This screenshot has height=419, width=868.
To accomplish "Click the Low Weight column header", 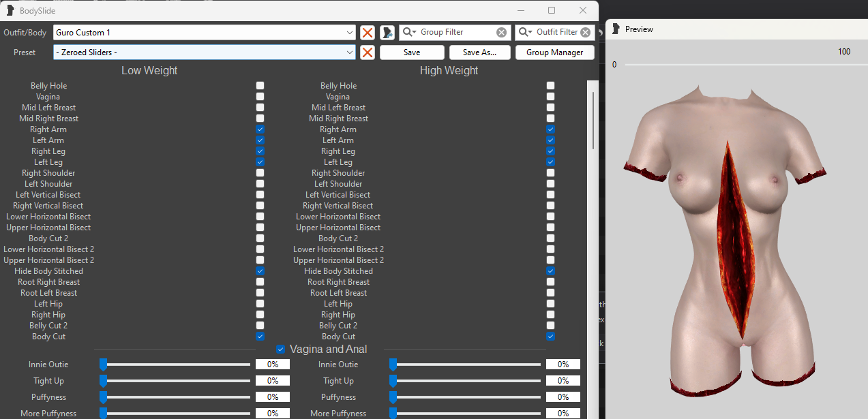I will click(x=149, y=71).
